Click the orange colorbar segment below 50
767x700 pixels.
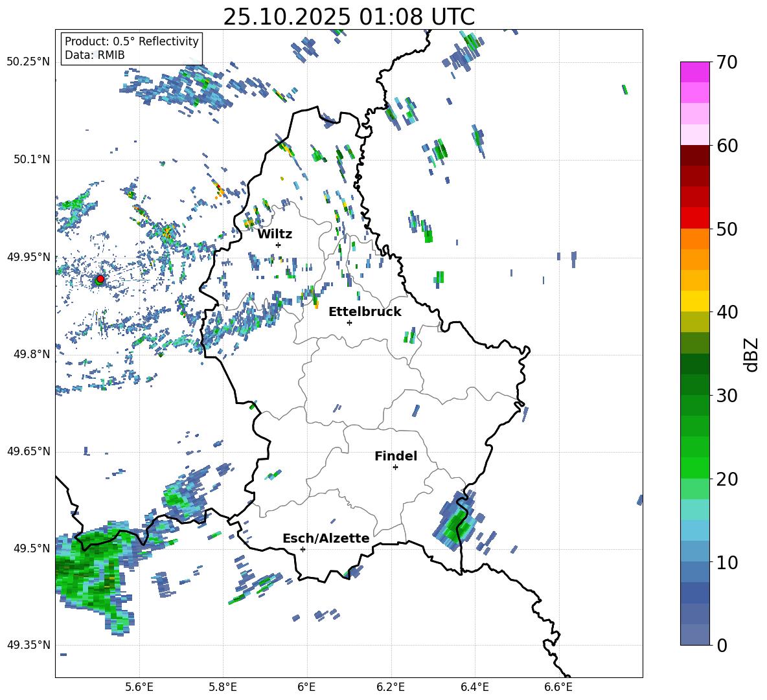point(694,239)
